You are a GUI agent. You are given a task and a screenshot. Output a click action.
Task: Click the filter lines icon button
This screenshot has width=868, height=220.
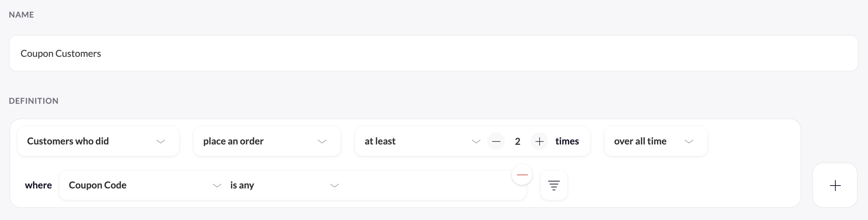[x=554, y=186]
